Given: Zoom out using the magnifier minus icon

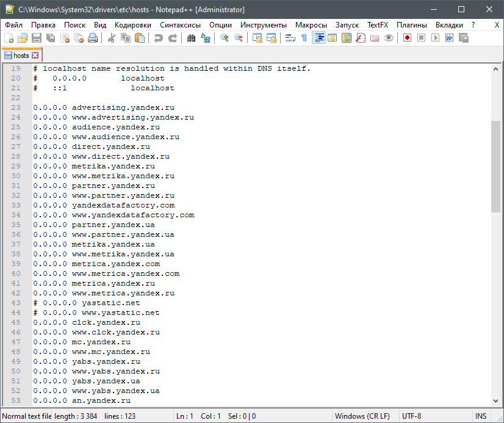Looking at the screenshot, I should click(238, 38).
